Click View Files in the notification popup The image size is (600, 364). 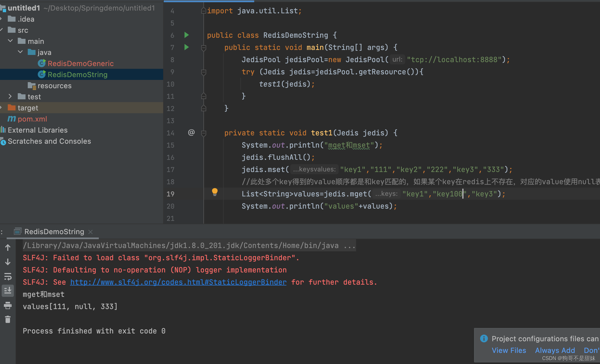point(509,350)
